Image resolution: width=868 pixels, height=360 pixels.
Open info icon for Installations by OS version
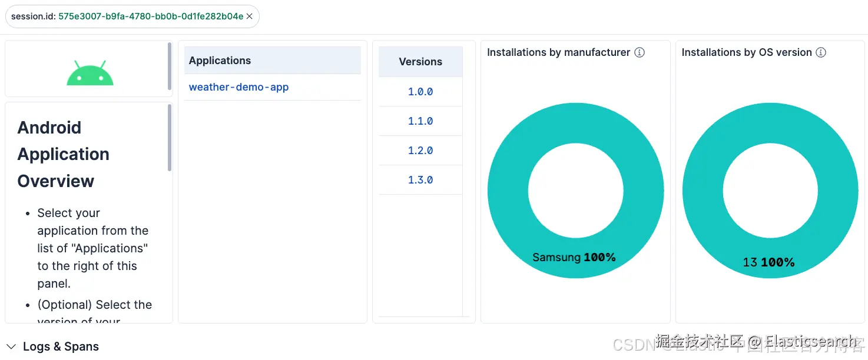tap(821, 52)
